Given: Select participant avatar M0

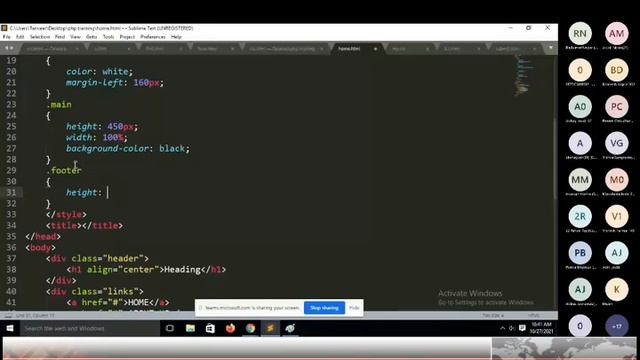Looking at the screenshot, I should coord(617,180).
